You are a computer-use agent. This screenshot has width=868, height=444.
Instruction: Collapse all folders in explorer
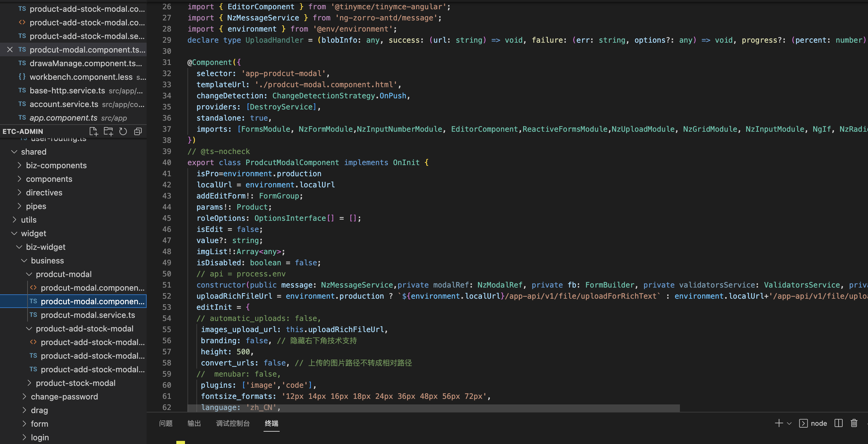click(x=138, y=131)
